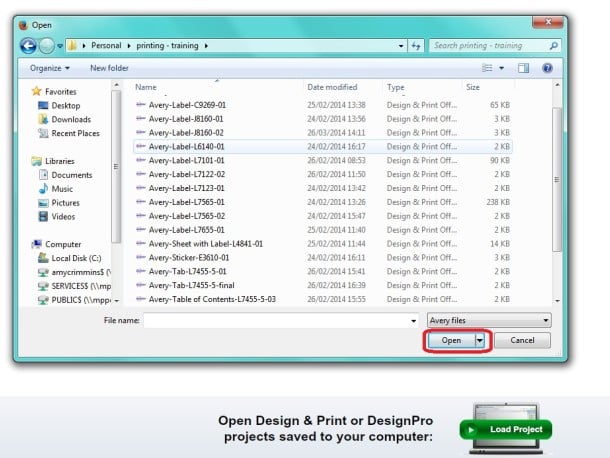Close the Open dialog
This screenshot has width=610, height=458.
tap(548, 22)
